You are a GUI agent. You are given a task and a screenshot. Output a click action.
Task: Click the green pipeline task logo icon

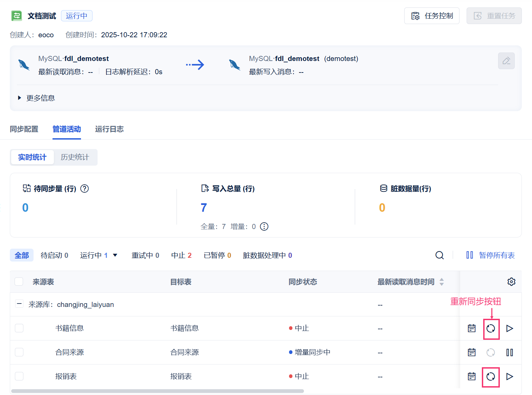pos(16,16)
